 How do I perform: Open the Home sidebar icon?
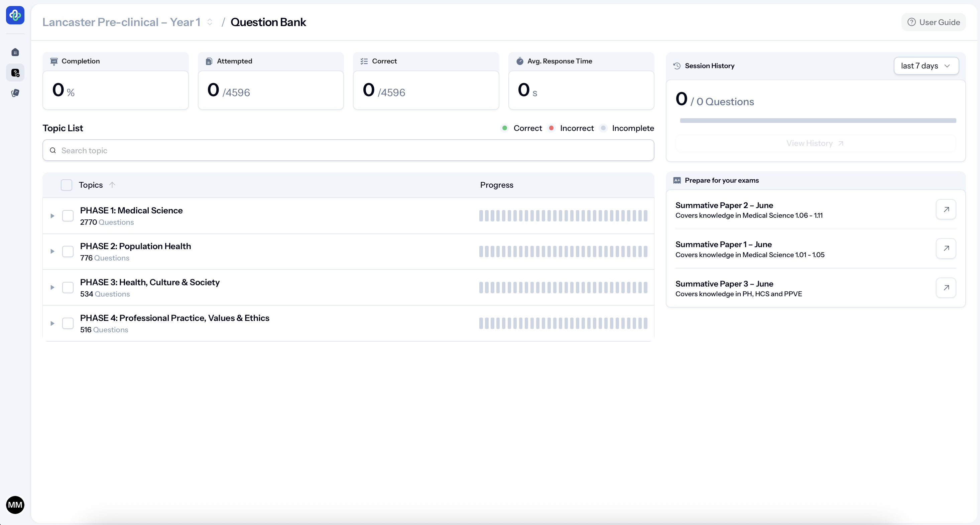pyautogui.click(x=15, y=52)
